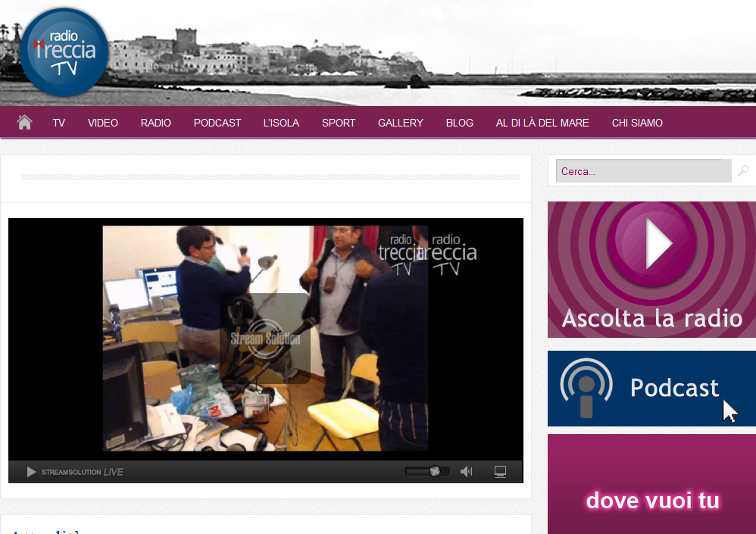Select PODCAST in the navigation bar

click(x=217, y=123)
